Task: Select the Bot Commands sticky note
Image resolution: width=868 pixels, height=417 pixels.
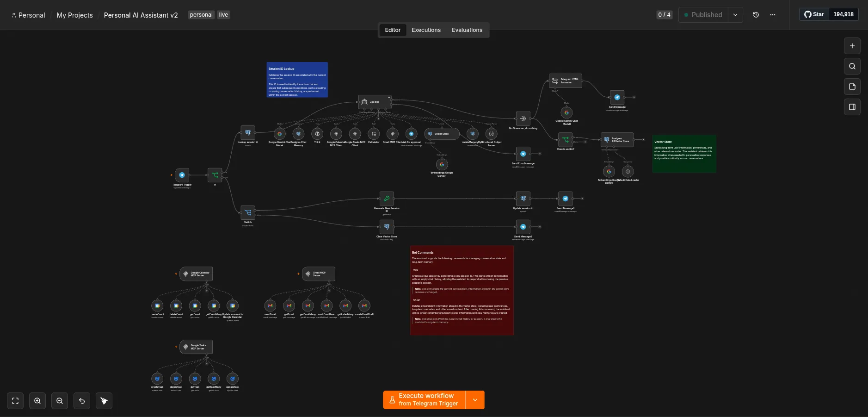Action: tap(462, 290)
